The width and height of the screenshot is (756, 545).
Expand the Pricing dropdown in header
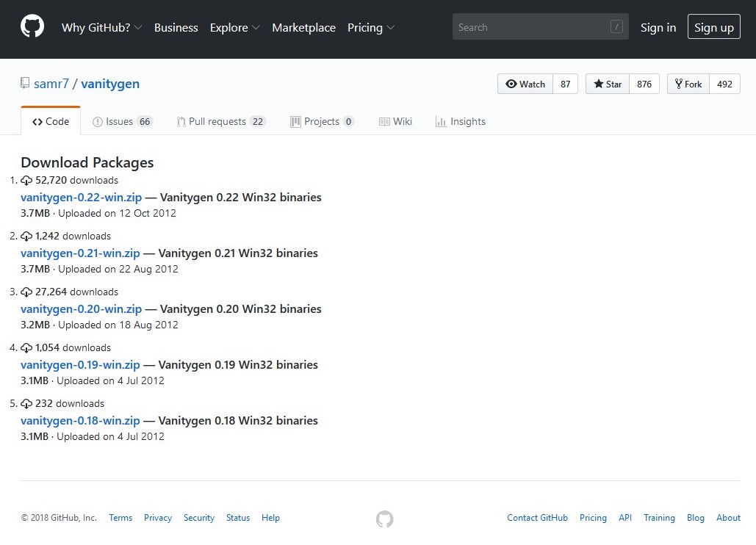click(x=371, y=27)
